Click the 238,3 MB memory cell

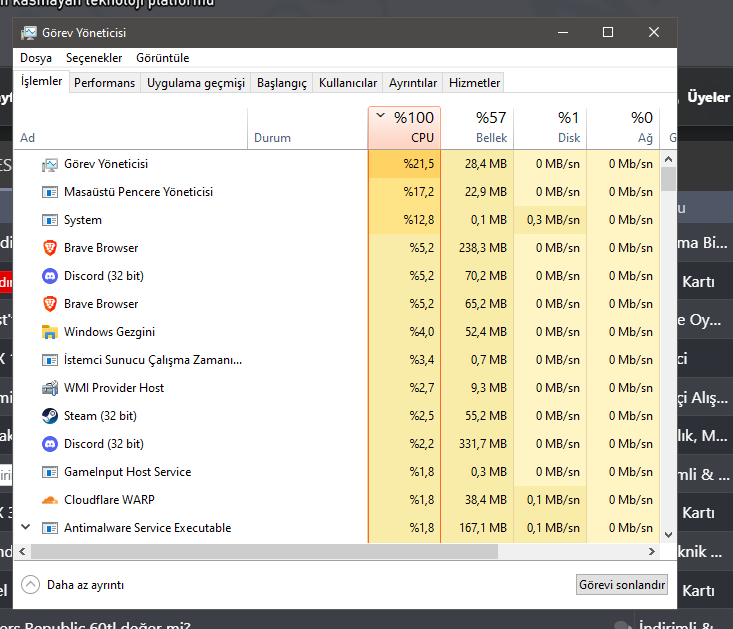click(x=477, y=248)
